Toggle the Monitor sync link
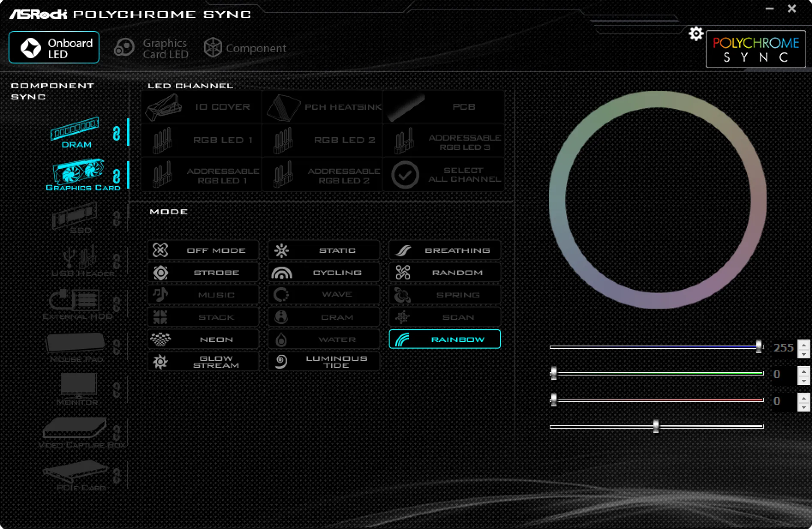This screenshot has width=812, height=529. 116,390
